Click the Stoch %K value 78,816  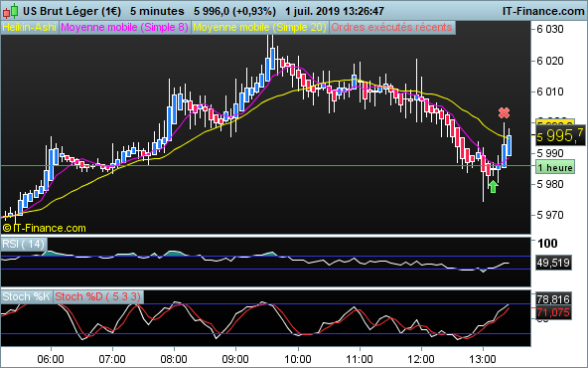pos(553,299)
